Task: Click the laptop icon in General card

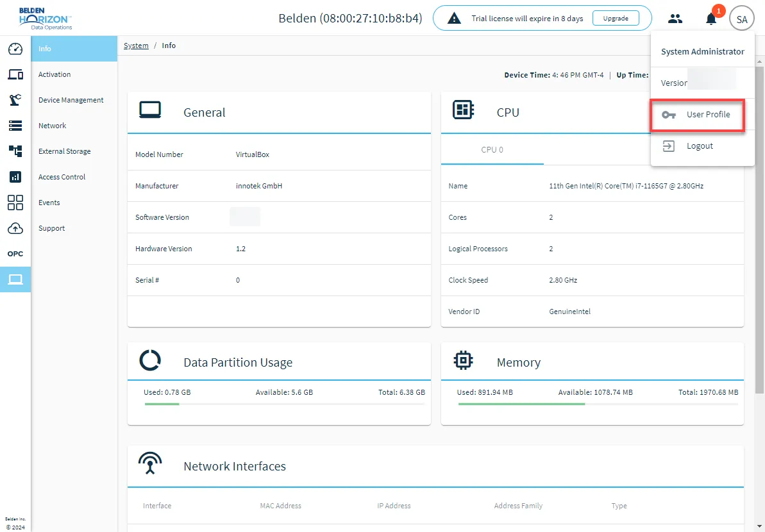Action: coord(150,110)
